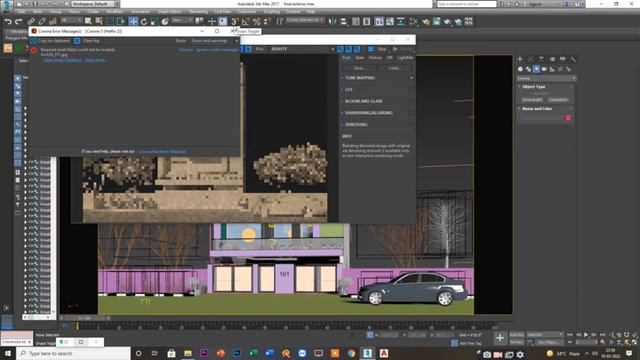This screenshot has height=360, width=640.
Task: Click the pink object color swatch
Action: (x=568, y=118)
